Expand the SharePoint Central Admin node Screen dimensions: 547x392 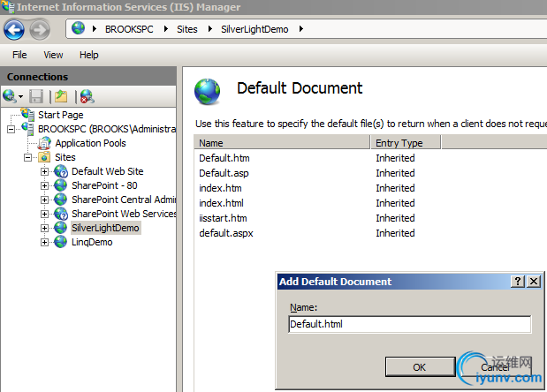pyautogui.click(x=44, y=200)
